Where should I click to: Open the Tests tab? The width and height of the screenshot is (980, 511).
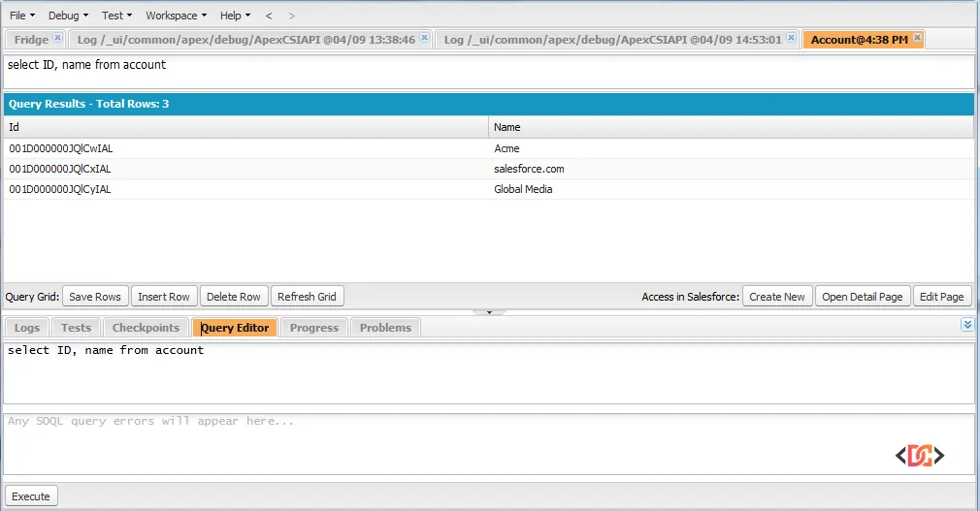[77, 328]
